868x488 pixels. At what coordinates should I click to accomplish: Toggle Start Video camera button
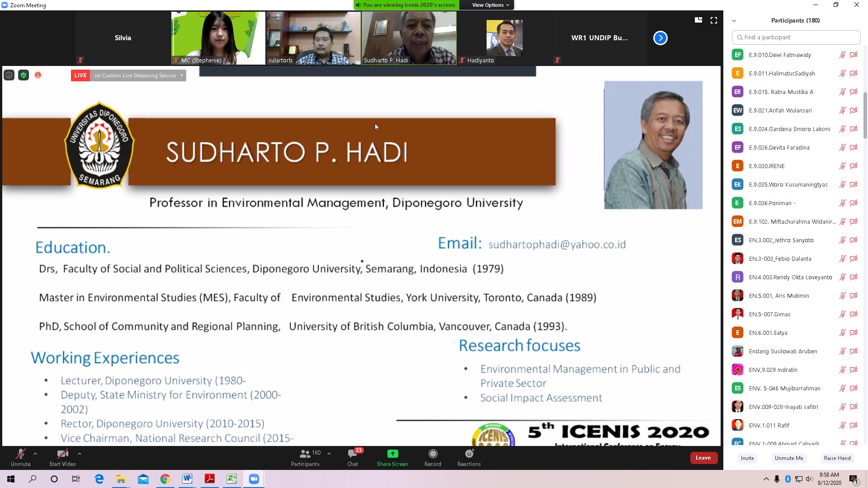[x=62, y=458]
